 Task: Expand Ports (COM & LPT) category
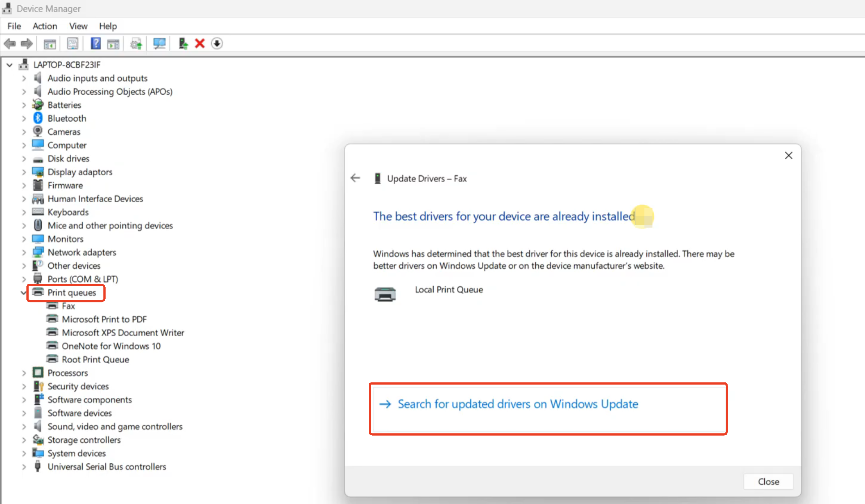[24, 279]
